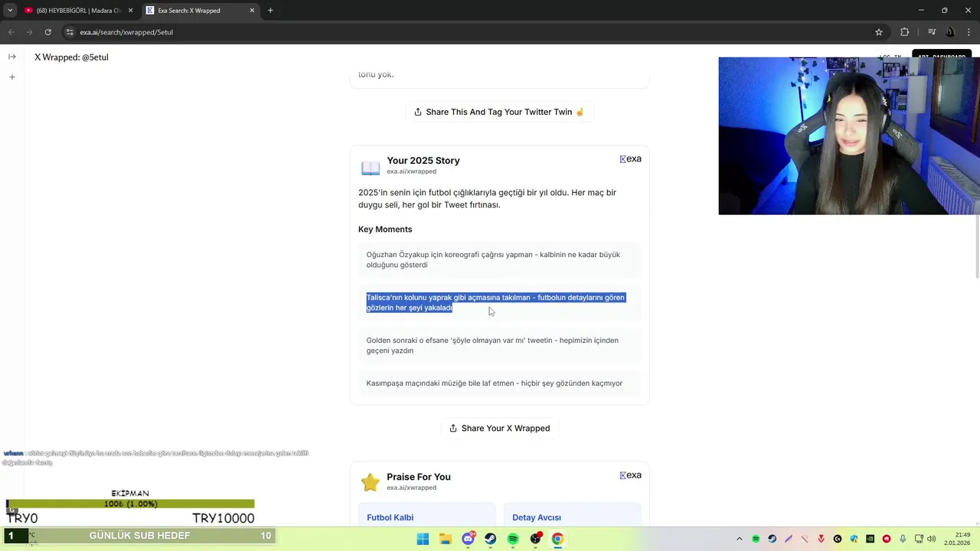Open the media controls button
The width and height of the screenshot is (980, 551).
pyautogui.click(x=932, y=32)
